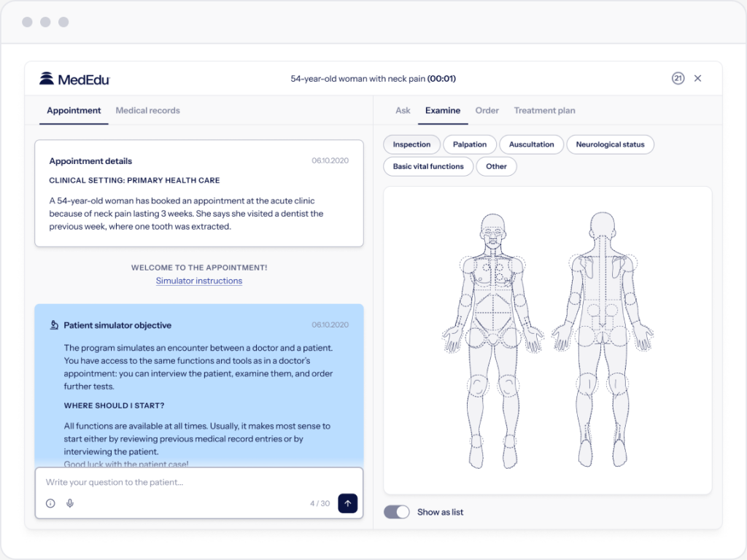This screenshot has height=560, width=747.
Task: Select Neurological status
Action: pos(610,144)
